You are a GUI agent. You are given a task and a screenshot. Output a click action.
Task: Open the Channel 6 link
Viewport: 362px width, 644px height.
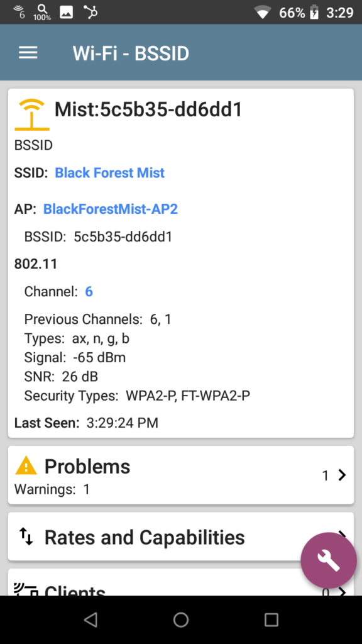[89, 292]
